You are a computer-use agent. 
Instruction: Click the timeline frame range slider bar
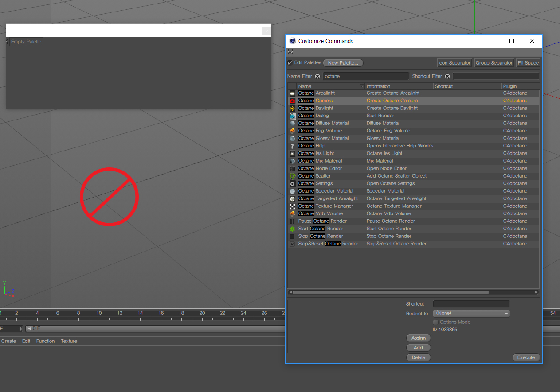click(155, 329)
